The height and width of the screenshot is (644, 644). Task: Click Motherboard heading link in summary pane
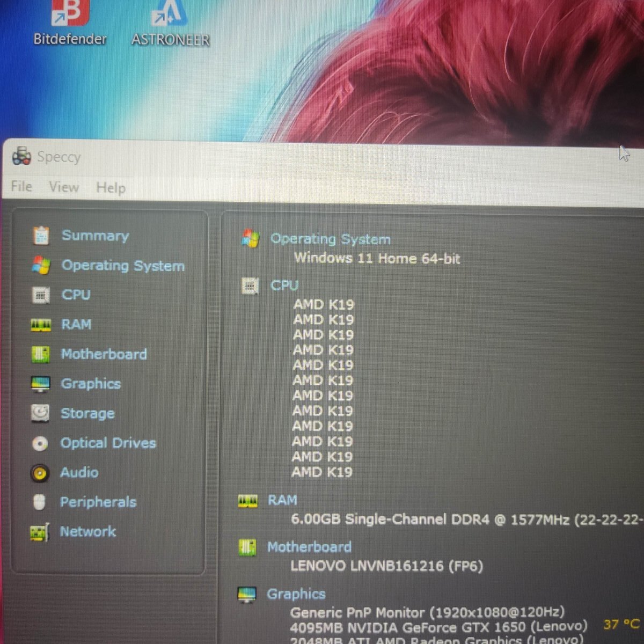[x=310, y=547]
